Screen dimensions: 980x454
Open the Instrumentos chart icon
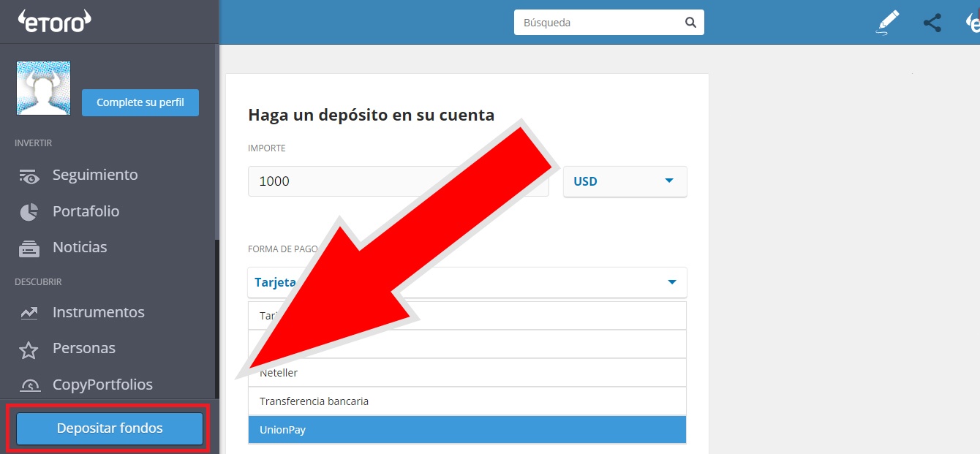[x=29, y=313]
